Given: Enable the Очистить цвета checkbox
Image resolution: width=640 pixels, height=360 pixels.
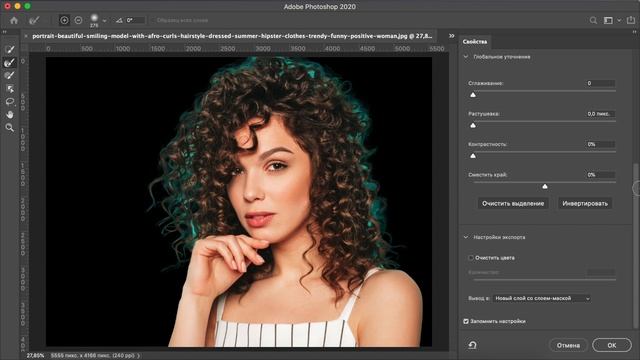Looking at the screenshot, I should click(x=471, y=258).
